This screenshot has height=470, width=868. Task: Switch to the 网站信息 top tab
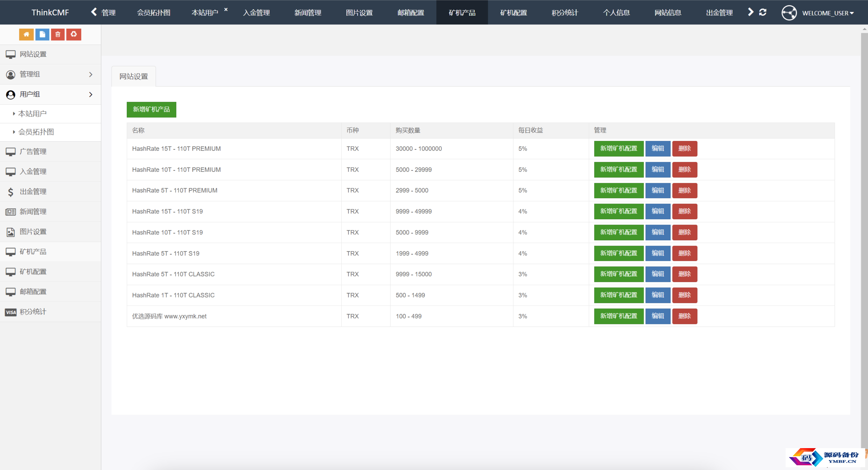[668, 13]
